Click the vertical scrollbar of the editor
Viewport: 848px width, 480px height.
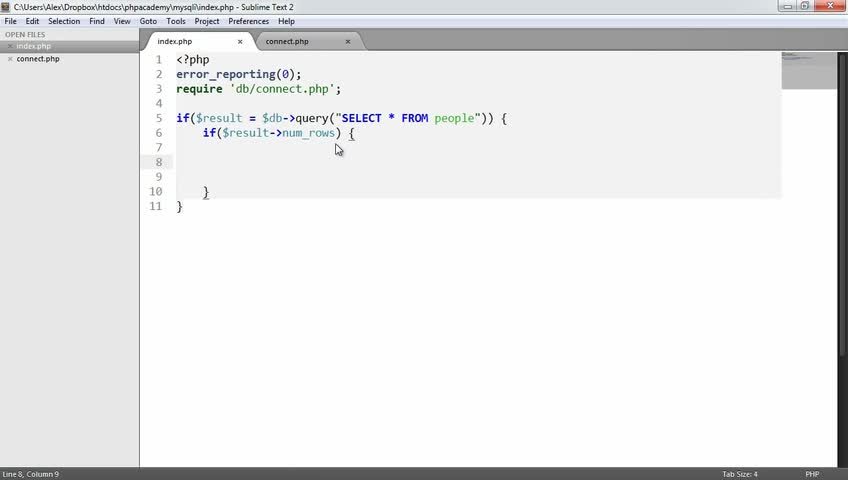pos(842,204)
